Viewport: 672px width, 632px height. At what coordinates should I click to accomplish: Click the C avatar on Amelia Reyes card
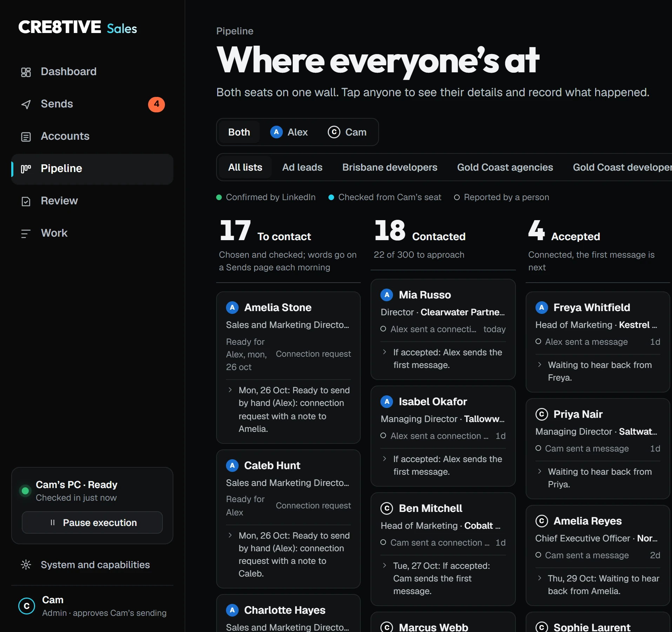[x=542, y=521]
